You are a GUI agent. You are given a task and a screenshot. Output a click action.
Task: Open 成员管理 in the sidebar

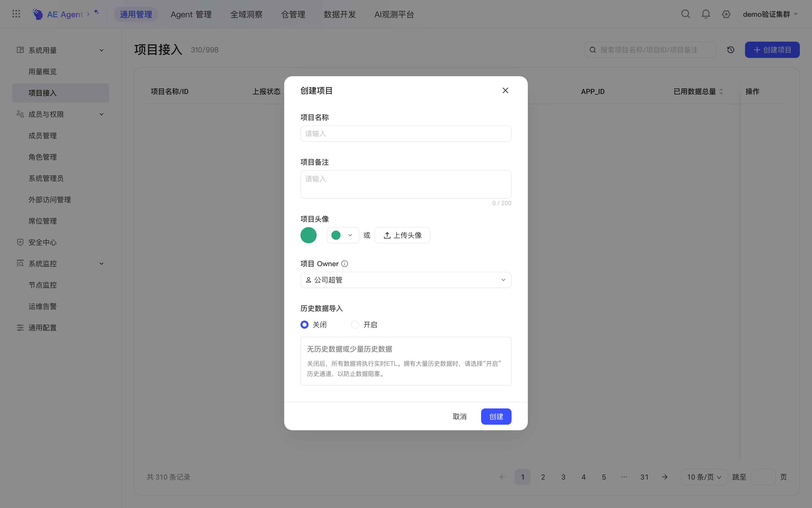pyautogui.click(x=60, y=136)
